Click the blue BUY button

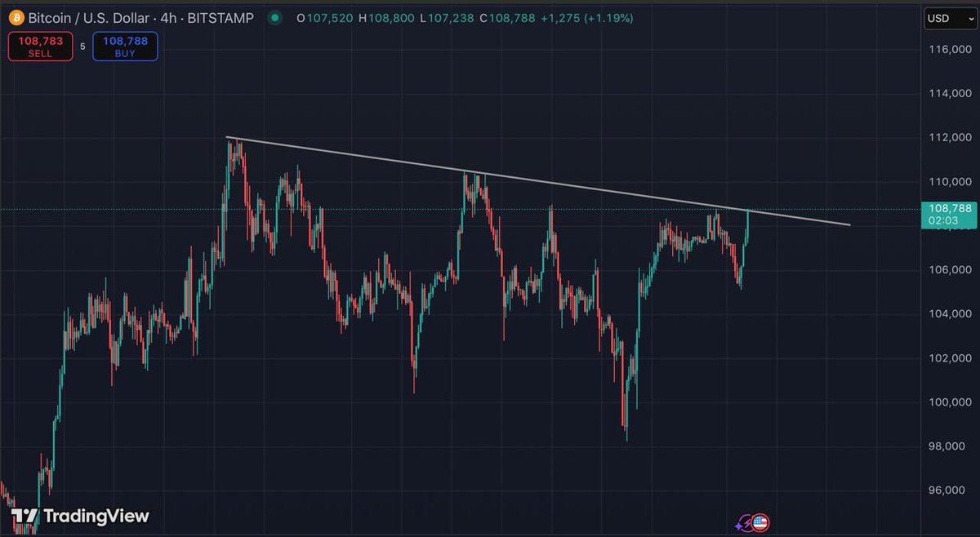124,47
